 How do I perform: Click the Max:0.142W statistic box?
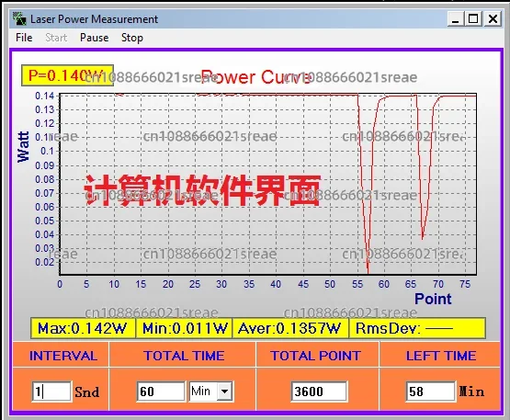click(83, 328)
